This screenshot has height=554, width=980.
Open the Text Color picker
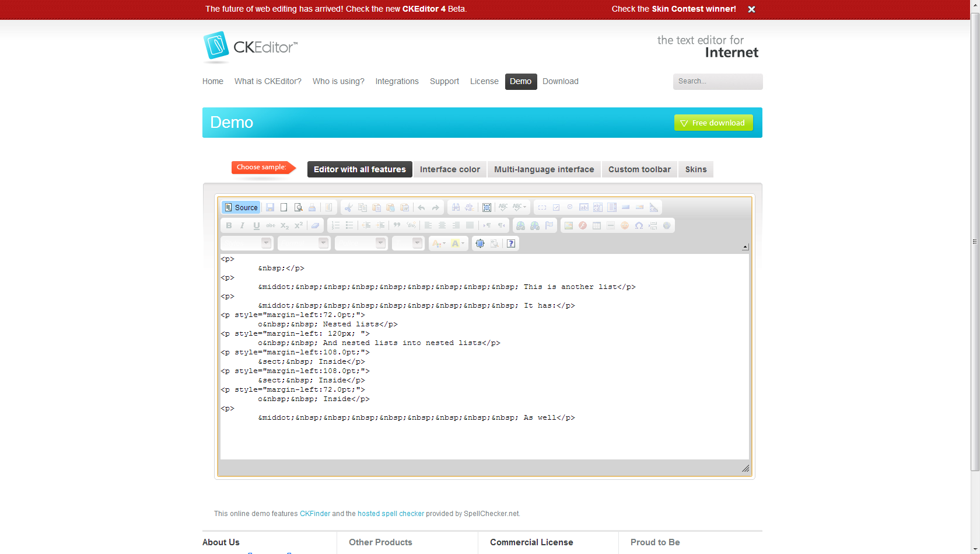[439, 243]
